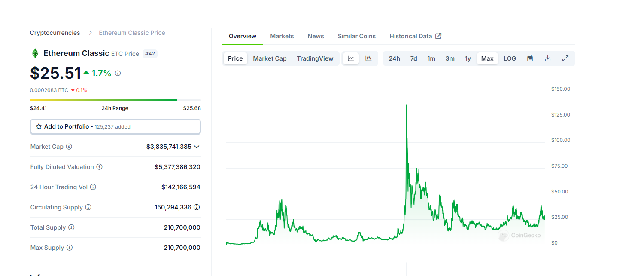This screenshot has width=644, height=276.
Task: Open the Markets tab
Action: 282,36
